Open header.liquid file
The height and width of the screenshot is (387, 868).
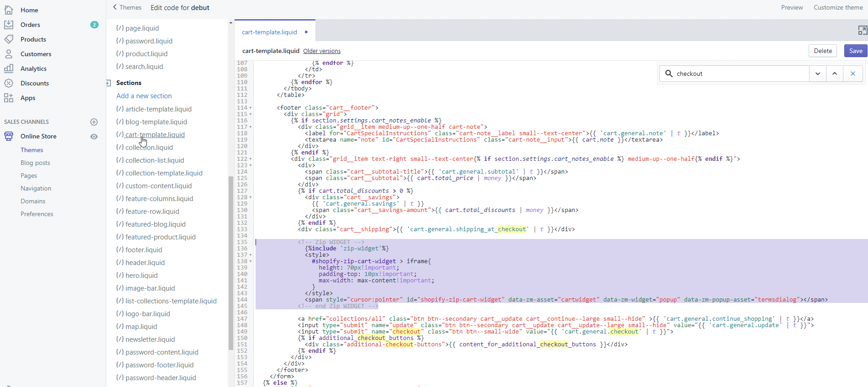point(145,263)
